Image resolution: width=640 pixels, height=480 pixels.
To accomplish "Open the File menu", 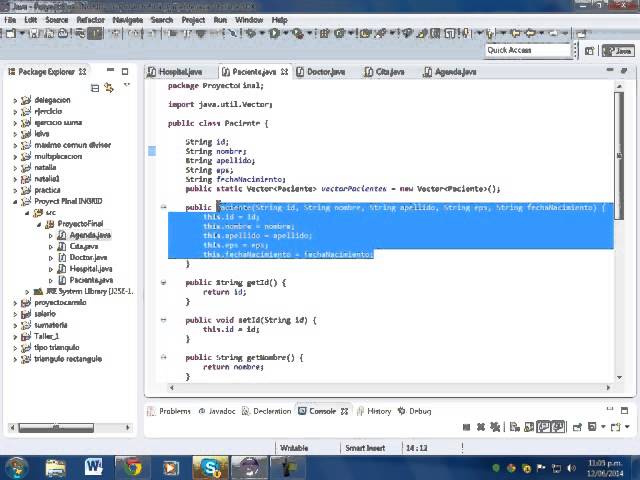I will click(10, 20).
